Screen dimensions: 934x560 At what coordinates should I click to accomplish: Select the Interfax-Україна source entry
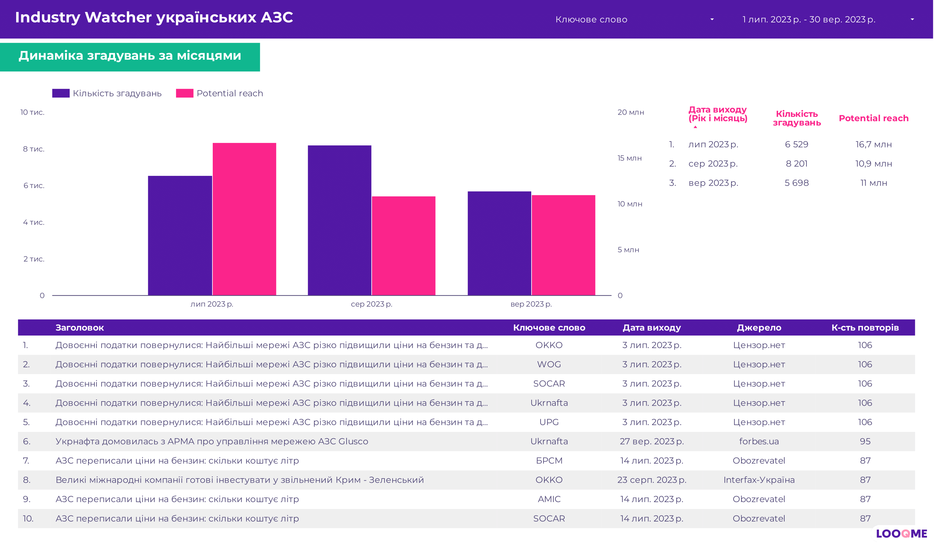tap(759, 480)
